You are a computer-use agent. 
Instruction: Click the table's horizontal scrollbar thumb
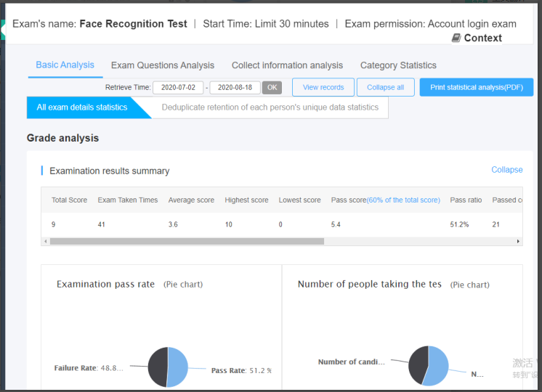pos(187,241)
